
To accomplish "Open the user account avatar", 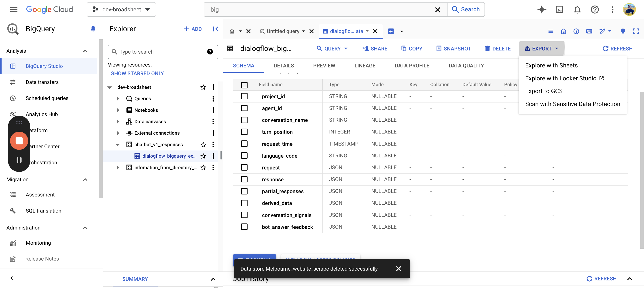I will tap(629, 9).
